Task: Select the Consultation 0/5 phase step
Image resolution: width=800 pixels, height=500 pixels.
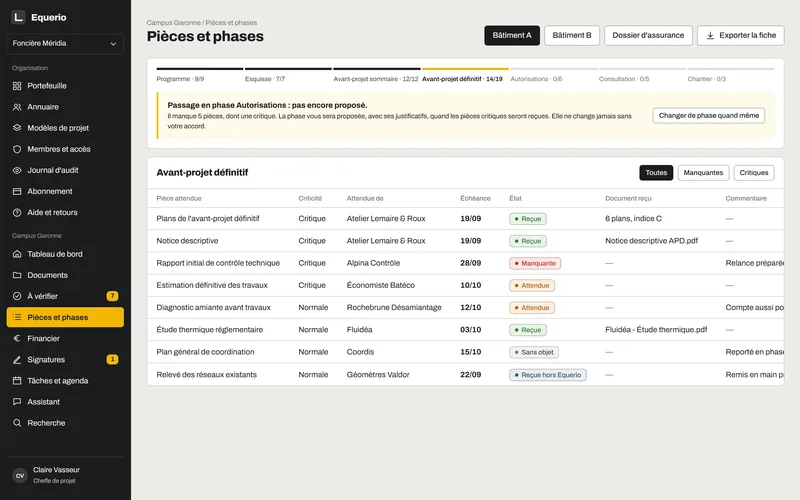Action: click(x=642, y=75)
